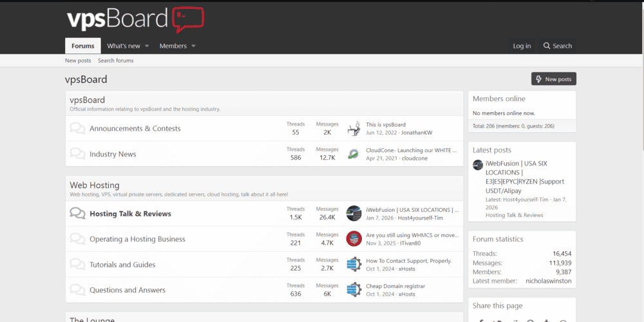Expand the Members dropdown arrow
Image resolution: width=644 pixels, height=322 pixels.
(193, 46)
